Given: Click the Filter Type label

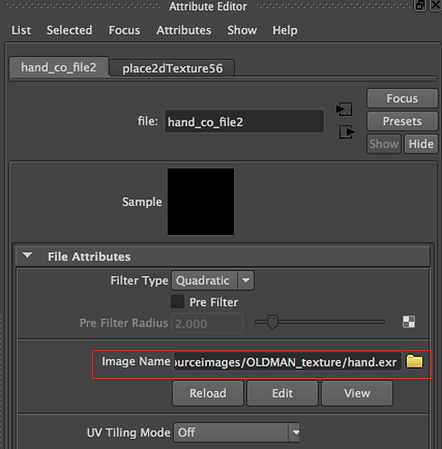Looking at the screenshot, I should tap(139, 281).
